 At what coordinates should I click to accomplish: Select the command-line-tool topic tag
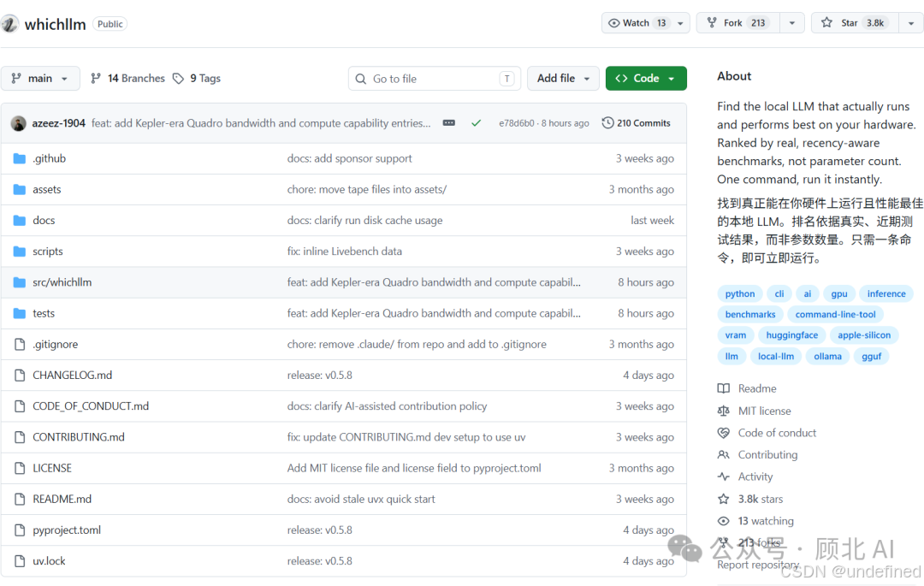pos(836,315)
